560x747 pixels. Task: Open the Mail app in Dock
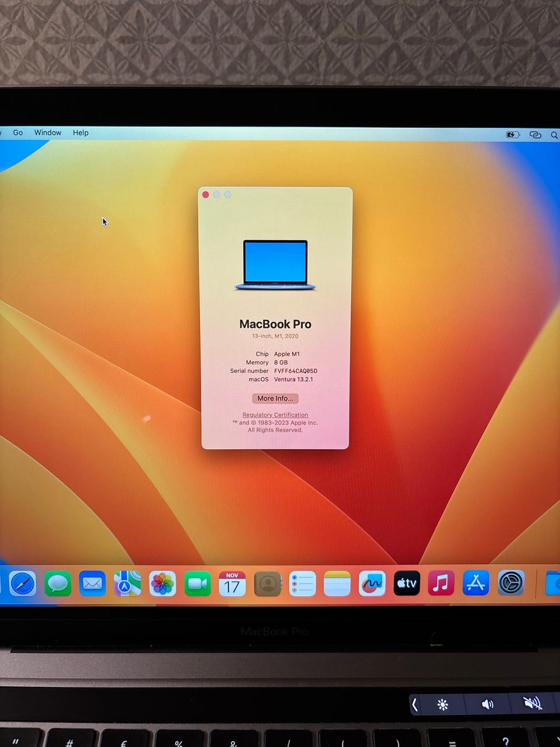click(x=93, y=584)
